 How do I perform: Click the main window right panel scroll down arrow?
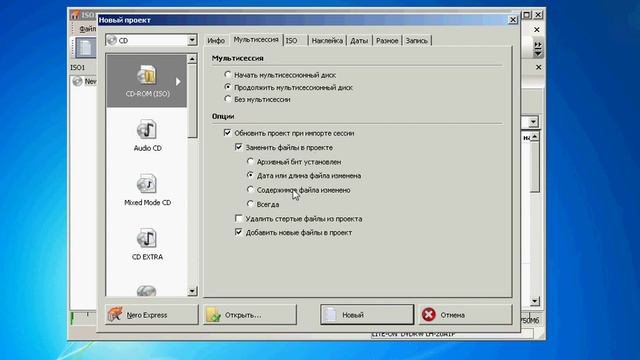pos(535,301)
